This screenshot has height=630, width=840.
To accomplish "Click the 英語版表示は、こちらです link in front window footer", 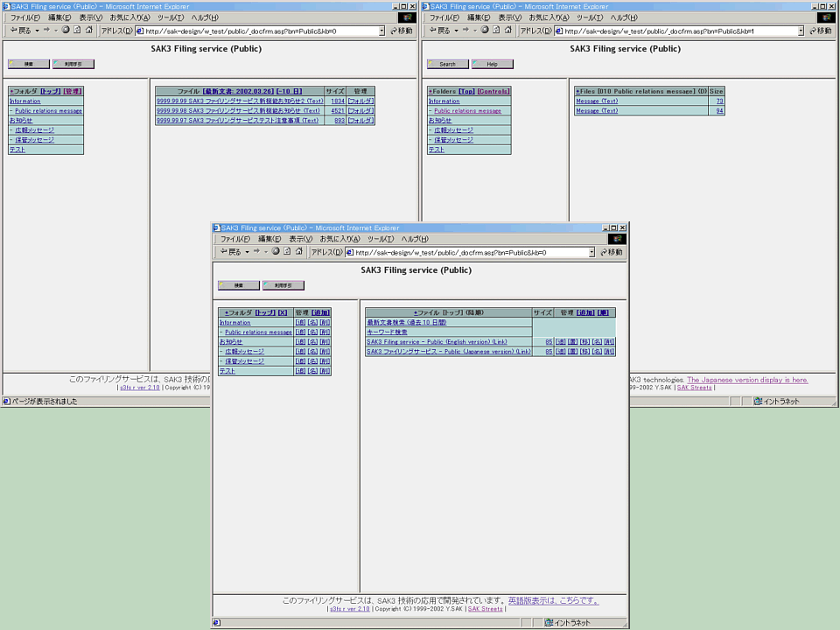I will (x=553, y=600).
